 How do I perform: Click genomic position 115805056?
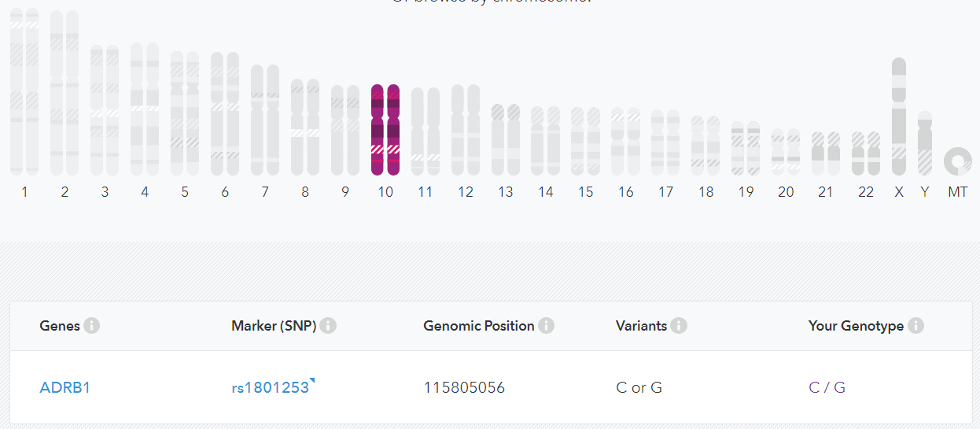coord(464,387)
